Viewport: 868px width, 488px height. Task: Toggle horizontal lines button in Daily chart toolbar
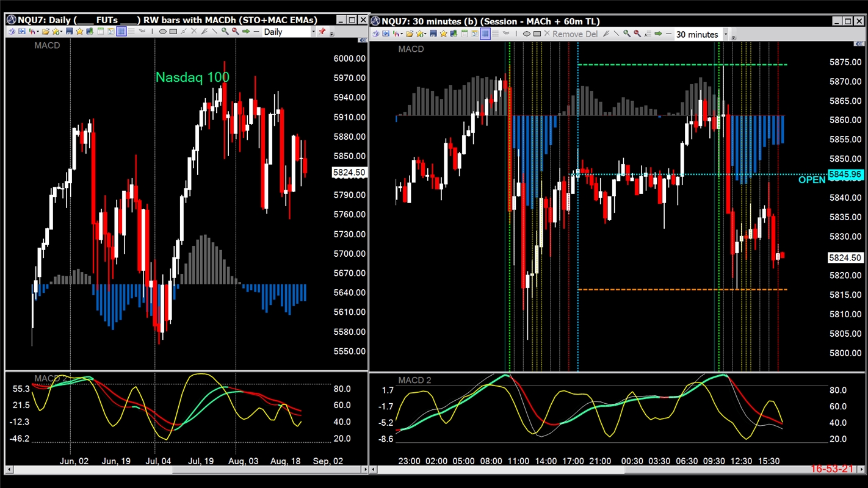point(131,32)
